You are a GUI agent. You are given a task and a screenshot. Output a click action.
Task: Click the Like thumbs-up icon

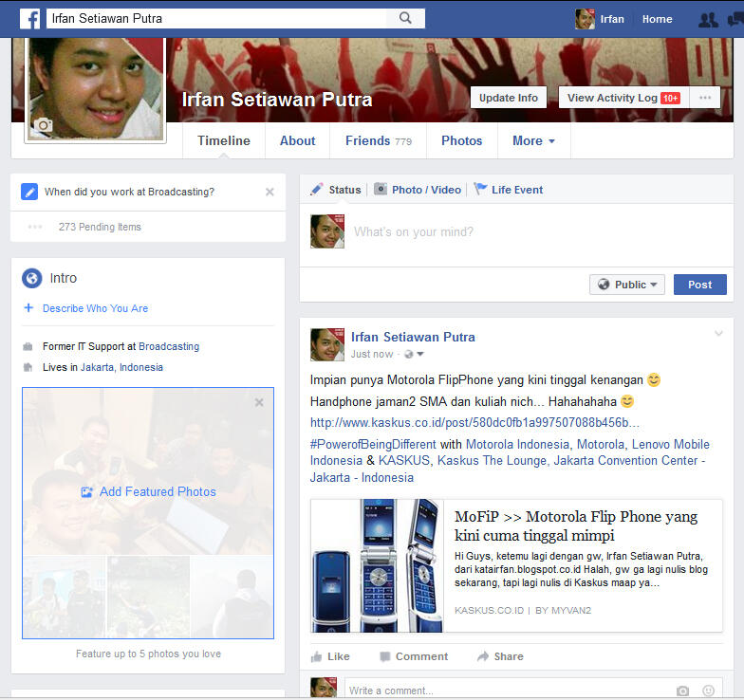coord(316,656)
